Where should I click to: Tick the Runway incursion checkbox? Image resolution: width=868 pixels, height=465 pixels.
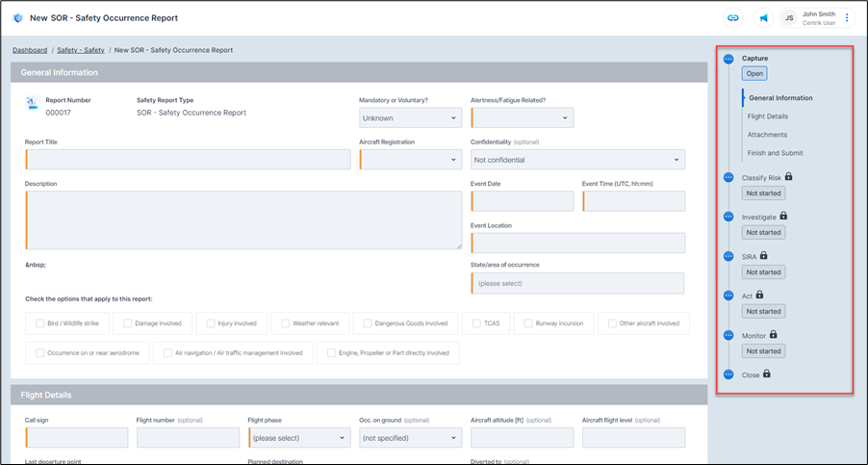coord(528,323)
